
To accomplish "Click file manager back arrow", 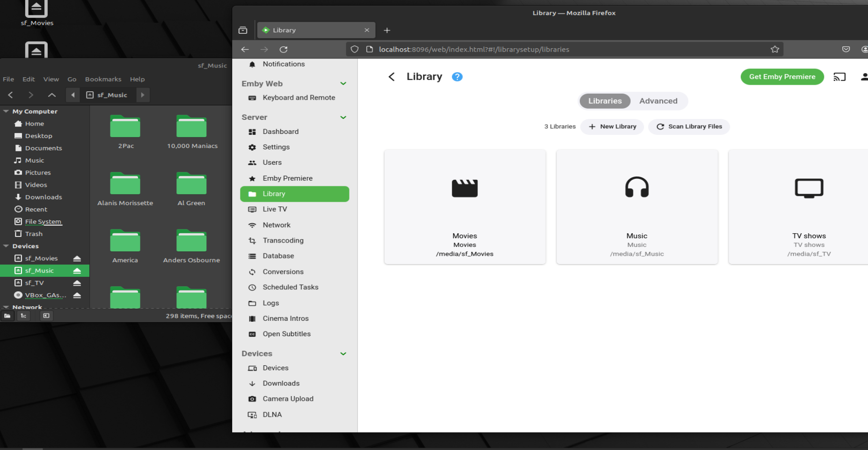I will click(x=11, y=95).
